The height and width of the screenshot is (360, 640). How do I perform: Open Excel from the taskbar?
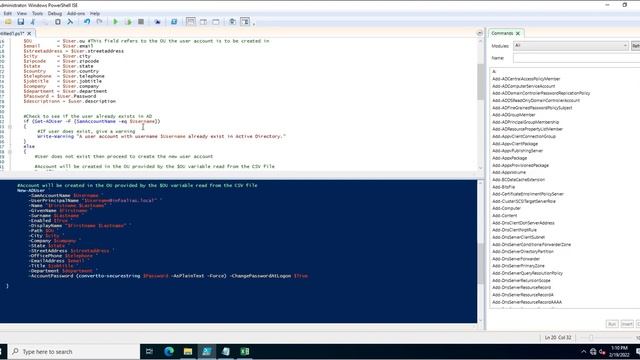pos(245,351)
